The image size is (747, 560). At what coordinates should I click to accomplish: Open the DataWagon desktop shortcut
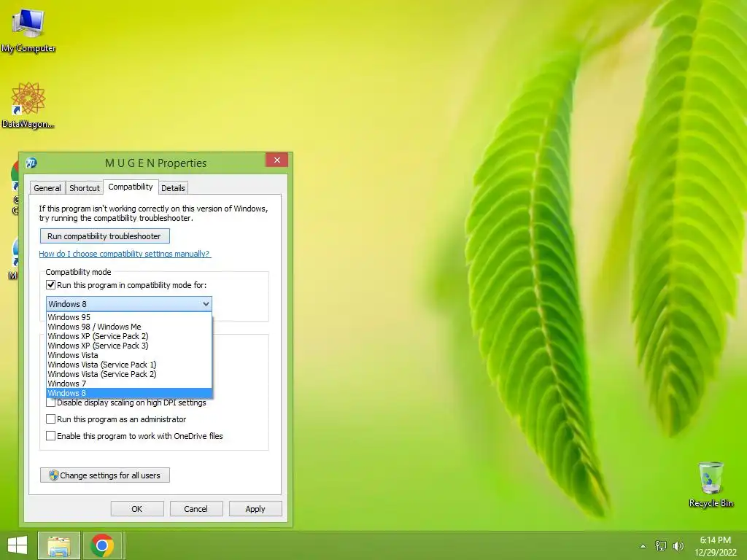[28, 105]
